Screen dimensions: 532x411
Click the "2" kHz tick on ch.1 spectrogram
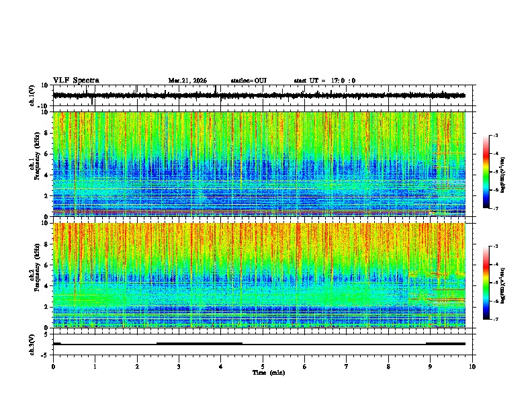[x=47, y=196]
